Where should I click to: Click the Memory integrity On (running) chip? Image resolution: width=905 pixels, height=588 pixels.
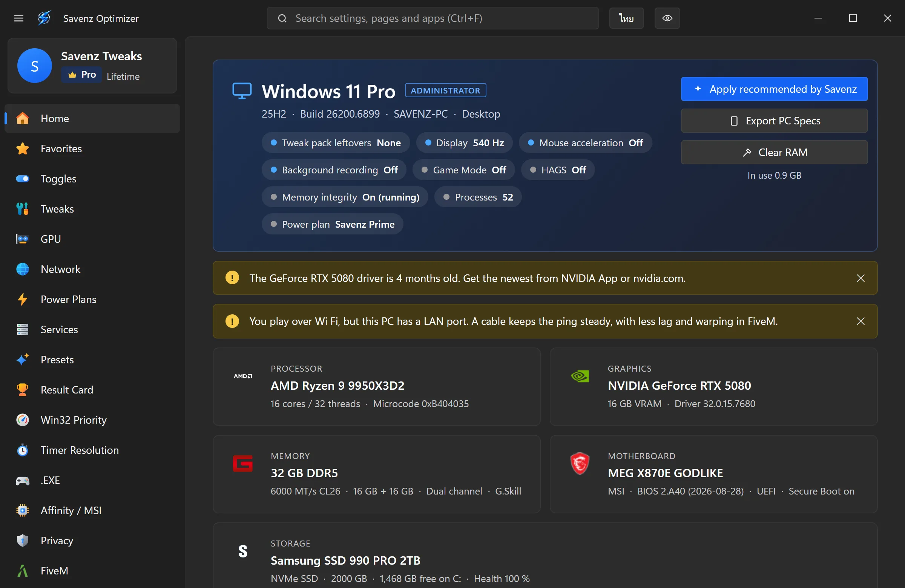pyautogui.click(x=345, y=197)
